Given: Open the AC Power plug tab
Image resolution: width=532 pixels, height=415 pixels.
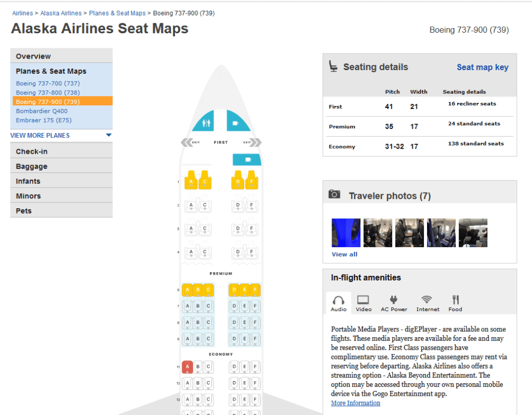Looking at the screenshot, I should point(394,303).
